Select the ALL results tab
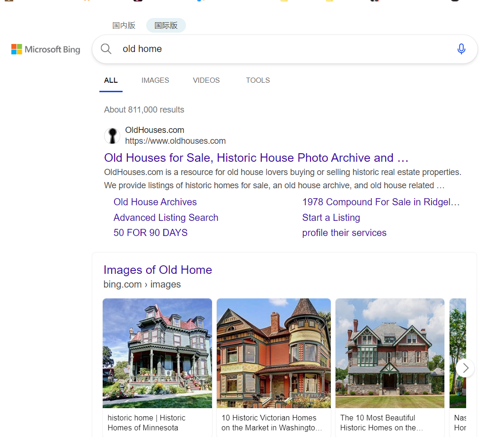 pyautogui.click(x=111, y=80)
